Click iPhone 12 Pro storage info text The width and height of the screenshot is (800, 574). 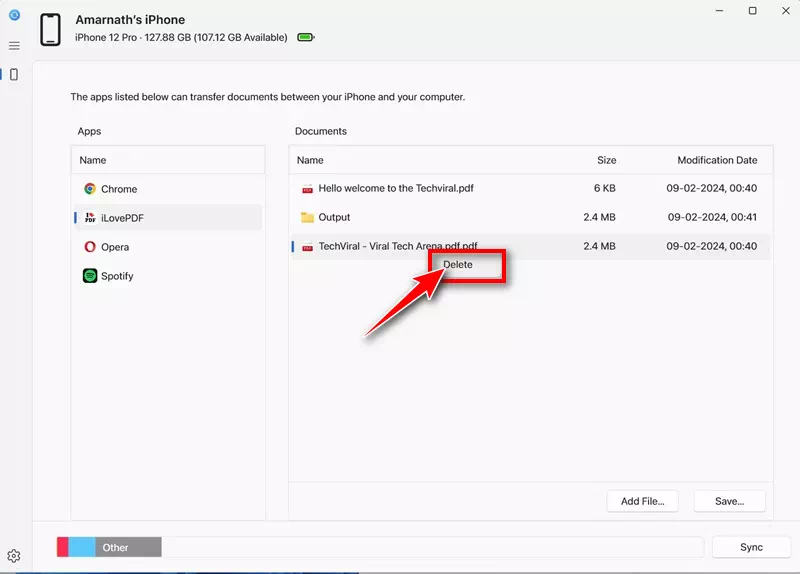click(x=181, y=38)
